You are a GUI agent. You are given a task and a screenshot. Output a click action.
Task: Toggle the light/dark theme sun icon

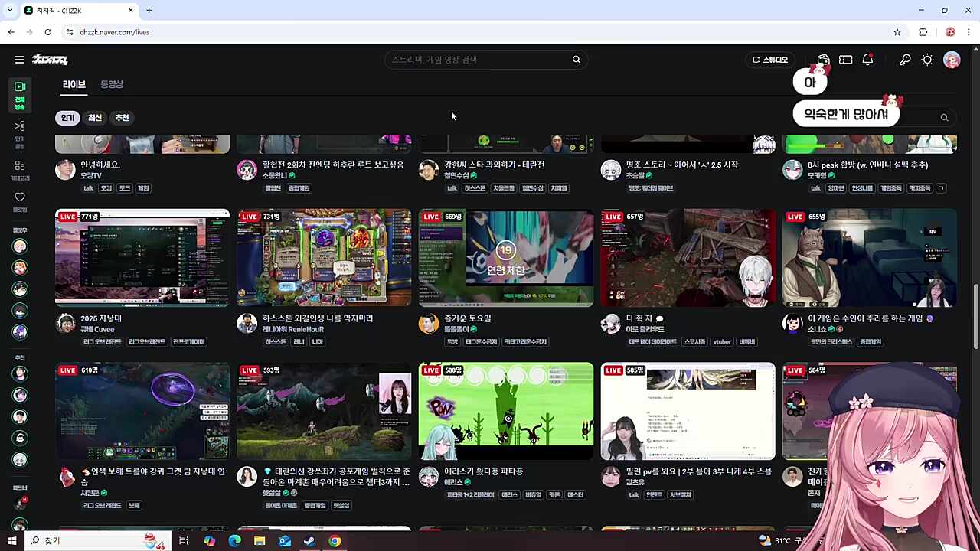click(927, 60)
